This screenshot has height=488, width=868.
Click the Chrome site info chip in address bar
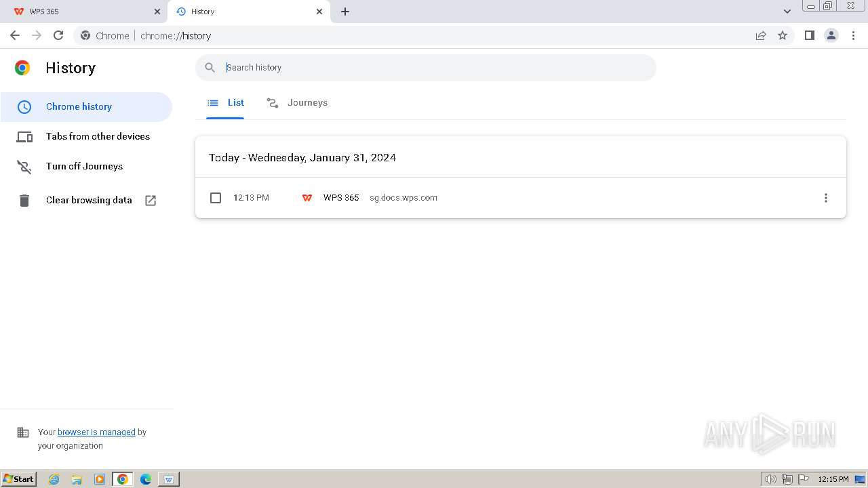[105, 35]
